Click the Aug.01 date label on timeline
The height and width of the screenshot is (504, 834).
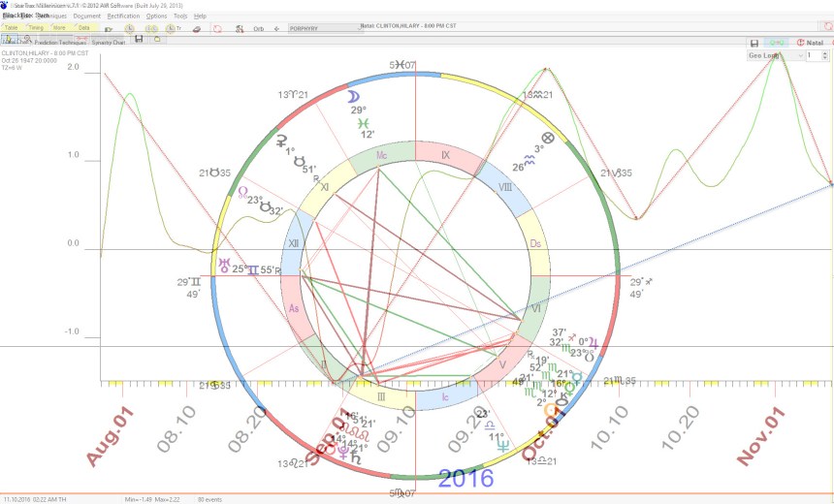110,437
